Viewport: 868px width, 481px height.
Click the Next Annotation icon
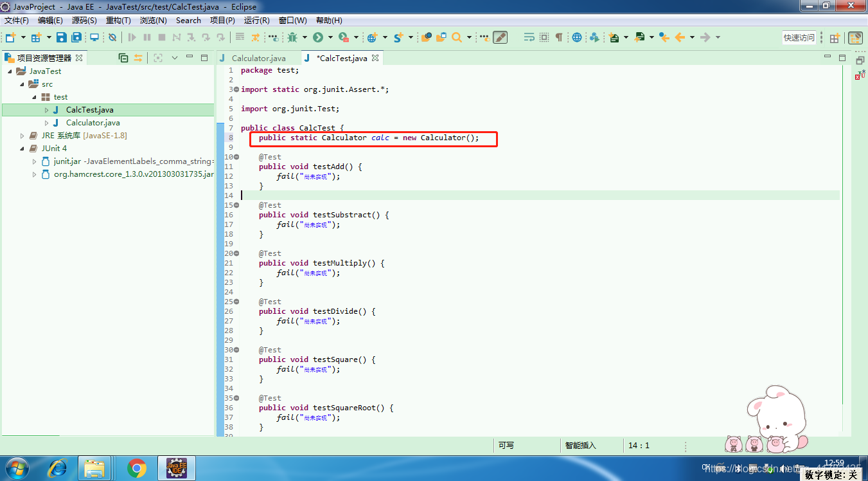point(614,37)
